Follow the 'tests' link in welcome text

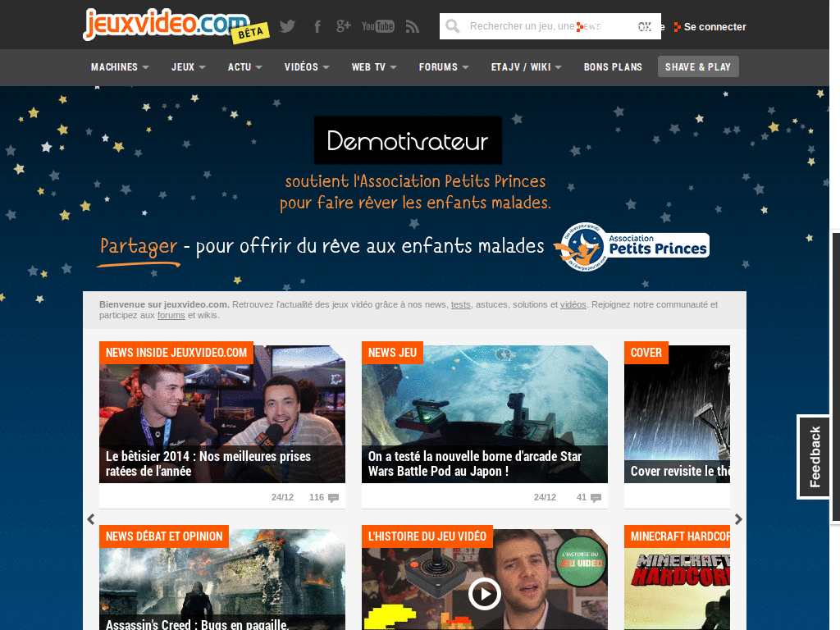point(461,305)
